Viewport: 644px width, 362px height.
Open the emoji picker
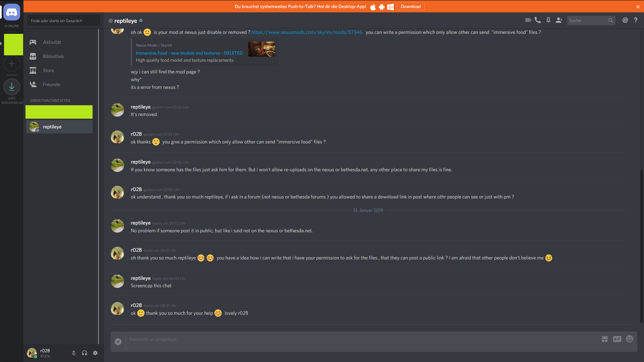[x=630, y=339]
